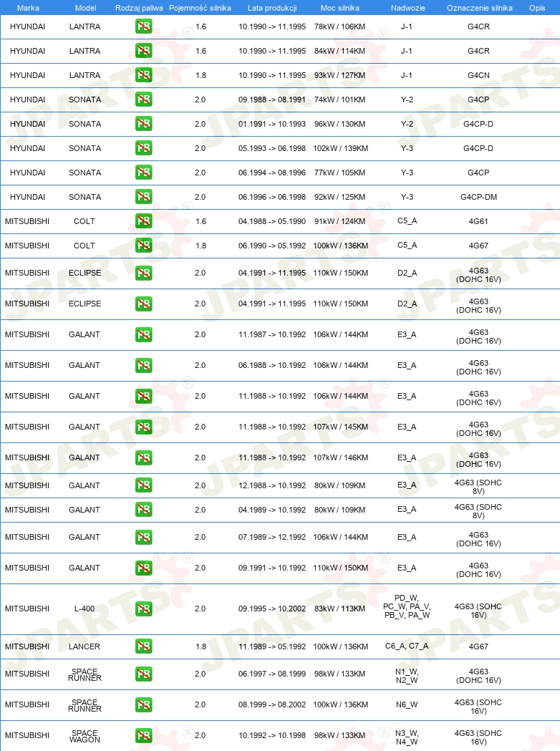Click the fuel icon in the Galant 11.1987 row
Screen dimensions: 560x751
[144, 335]
